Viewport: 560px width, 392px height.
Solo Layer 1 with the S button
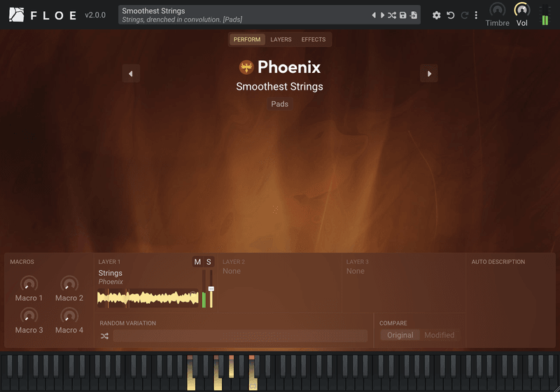coord(209,262)
